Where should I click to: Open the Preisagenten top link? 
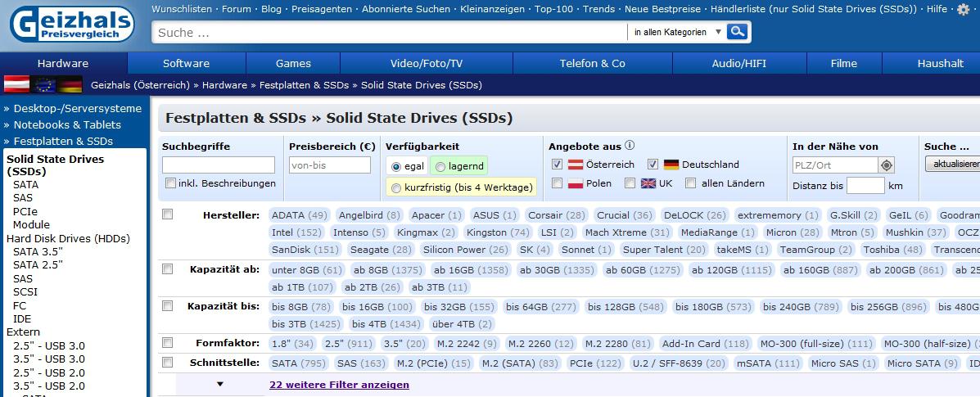coord(321,9)
